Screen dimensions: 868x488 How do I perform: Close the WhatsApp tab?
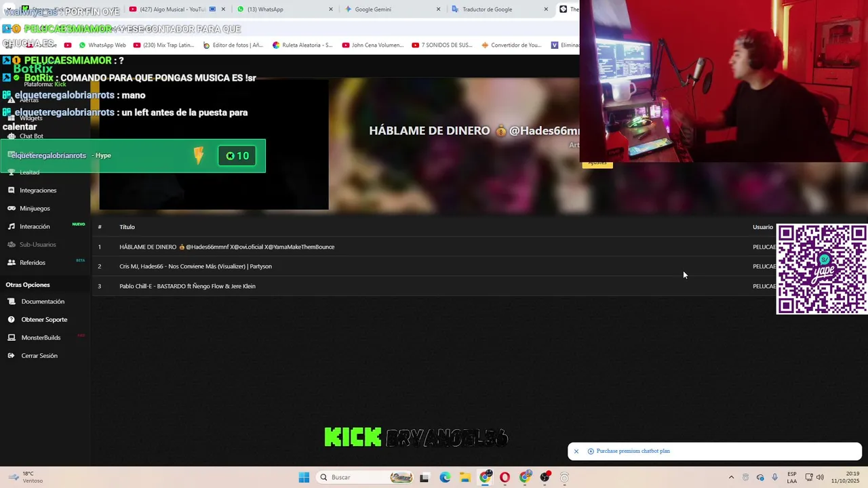pyautogui.click(x=331, y=9)
